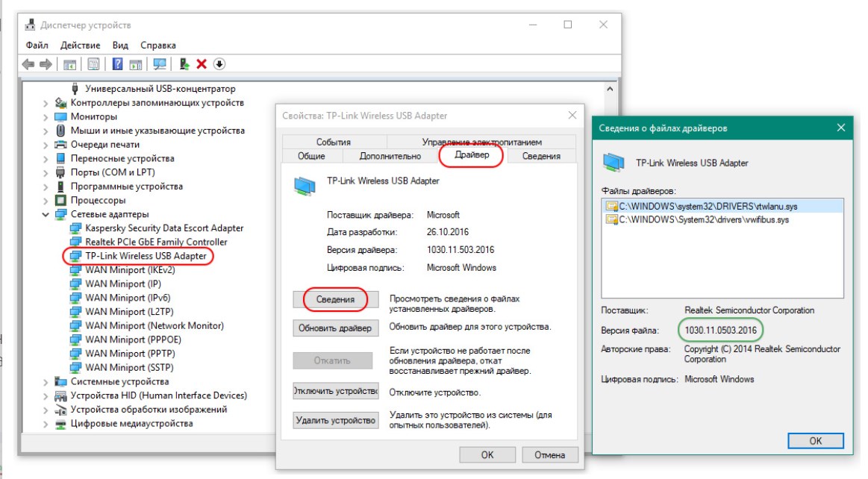Image resolution: width=868 pixels, height=479 pixels.
Task: Click the storage controllers category icon
Action: pyautogui.click(x=61, y=103)
